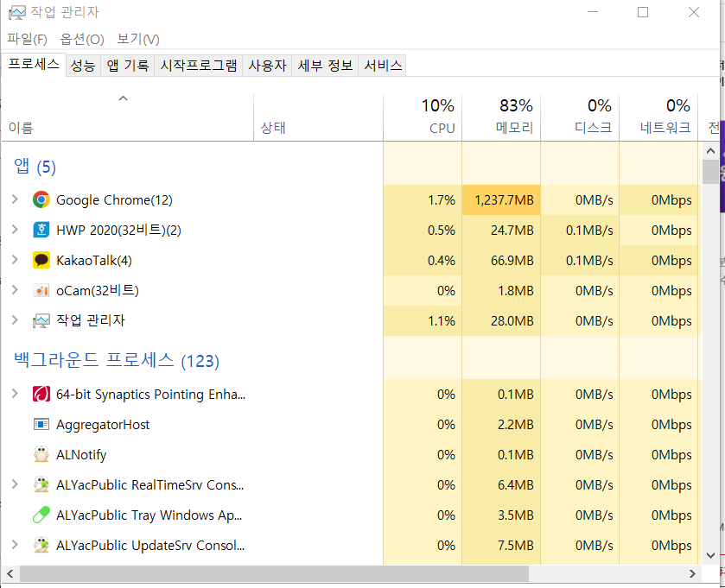This screenshot has height=588, width=725.
Task: Click the Synaptics Pointing process icon
Action: pyautogui.click(x=41, y=394)
